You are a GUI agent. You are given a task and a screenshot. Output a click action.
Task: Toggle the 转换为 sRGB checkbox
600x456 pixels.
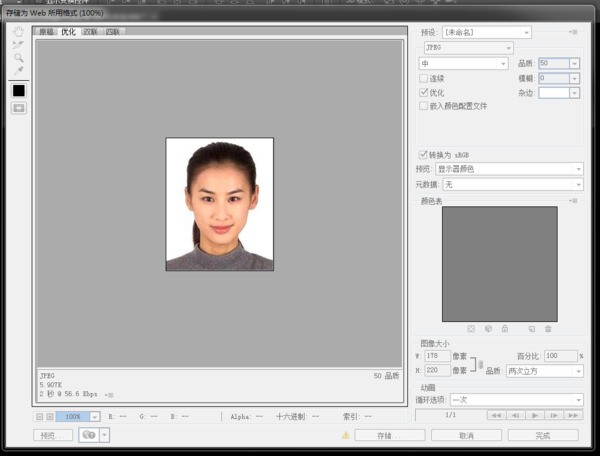click(423, 155)
